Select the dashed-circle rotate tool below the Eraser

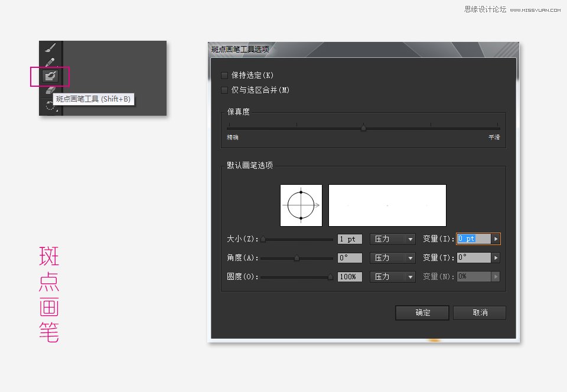click(50, 105)
